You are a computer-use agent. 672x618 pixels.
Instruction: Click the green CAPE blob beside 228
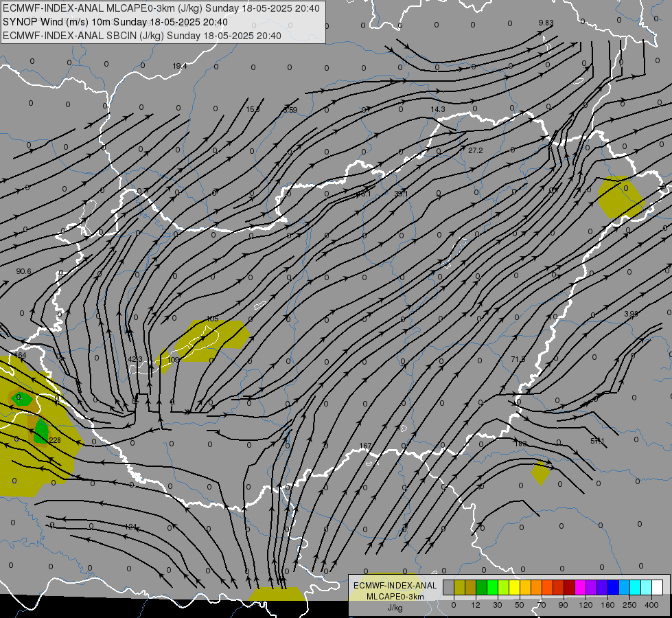click(41, 432)
